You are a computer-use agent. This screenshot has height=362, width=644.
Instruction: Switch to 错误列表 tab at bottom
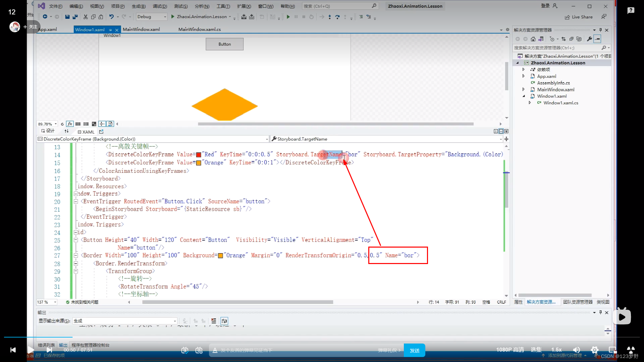pos(46,345)
